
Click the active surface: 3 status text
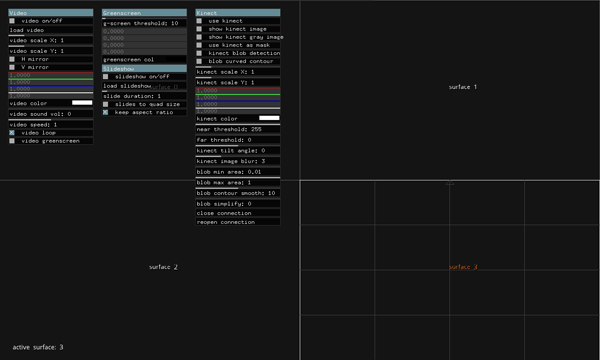click(x=38, y=347)
